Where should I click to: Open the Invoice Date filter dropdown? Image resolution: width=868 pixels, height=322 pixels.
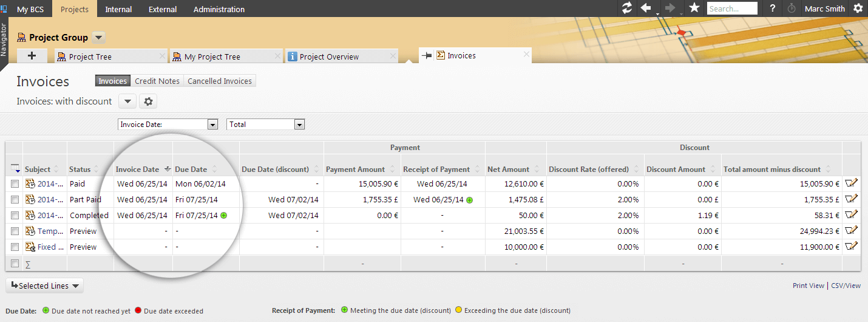point(212,125)
